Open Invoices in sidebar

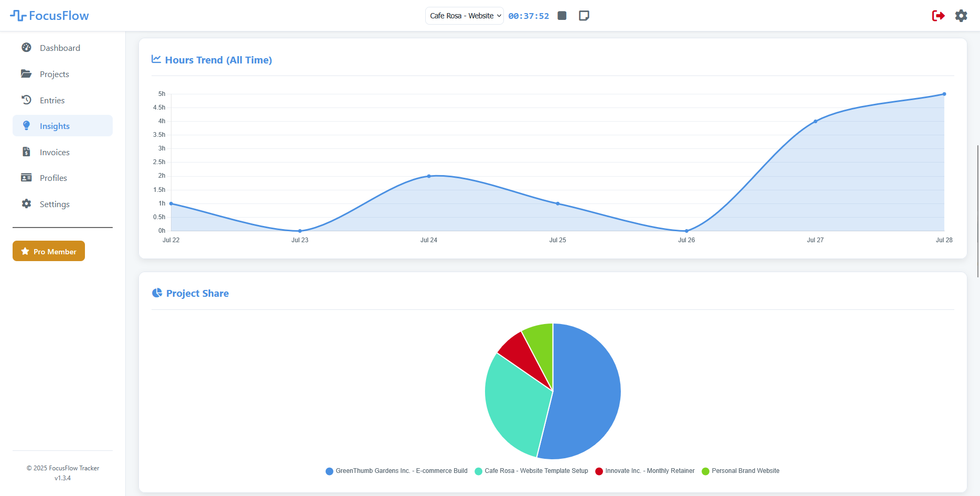click(62, 152)
